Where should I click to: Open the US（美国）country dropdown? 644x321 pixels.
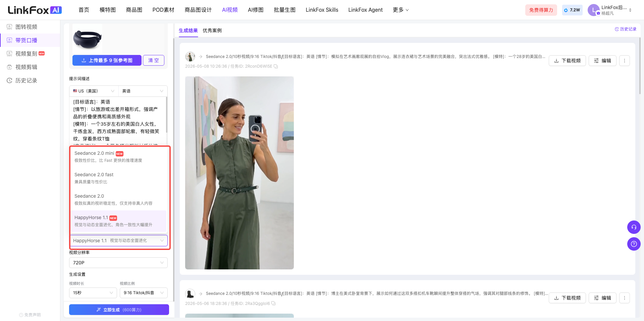click(x=94, y=91)
